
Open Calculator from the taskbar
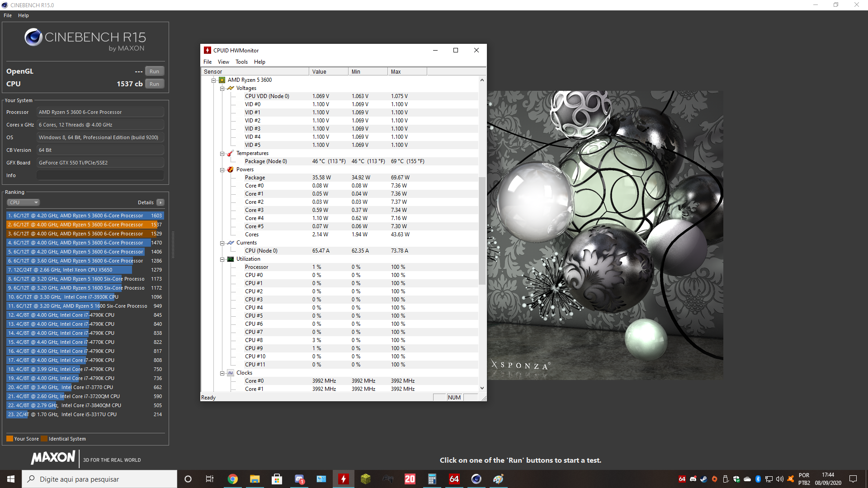click(x=432, y=479)
